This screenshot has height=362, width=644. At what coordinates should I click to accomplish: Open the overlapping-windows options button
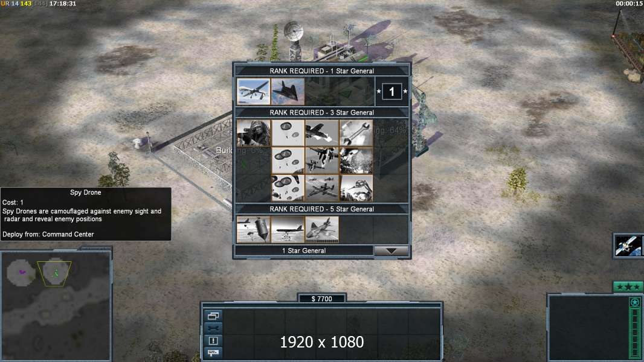click(213, 316)
